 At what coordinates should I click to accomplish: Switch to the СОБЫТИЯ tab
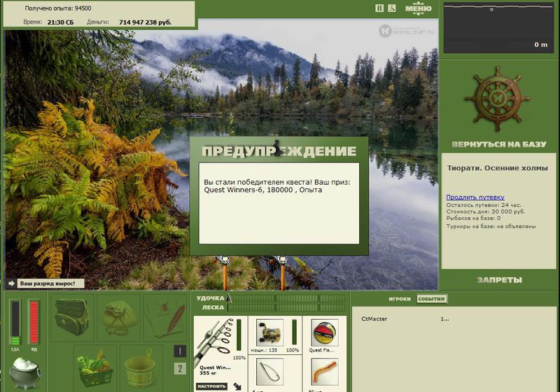tap(431, 299)
